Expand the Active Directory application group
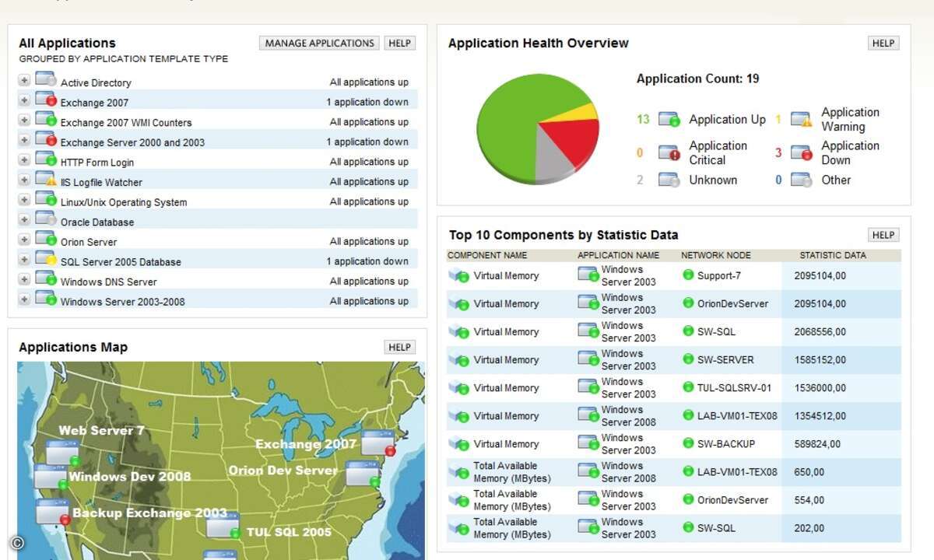 [x=24, y=80]
